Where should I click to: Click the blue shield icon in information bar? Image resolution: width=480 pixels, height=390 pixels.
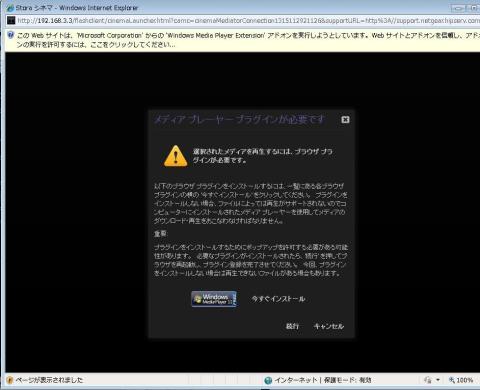[x=10, y=35]
